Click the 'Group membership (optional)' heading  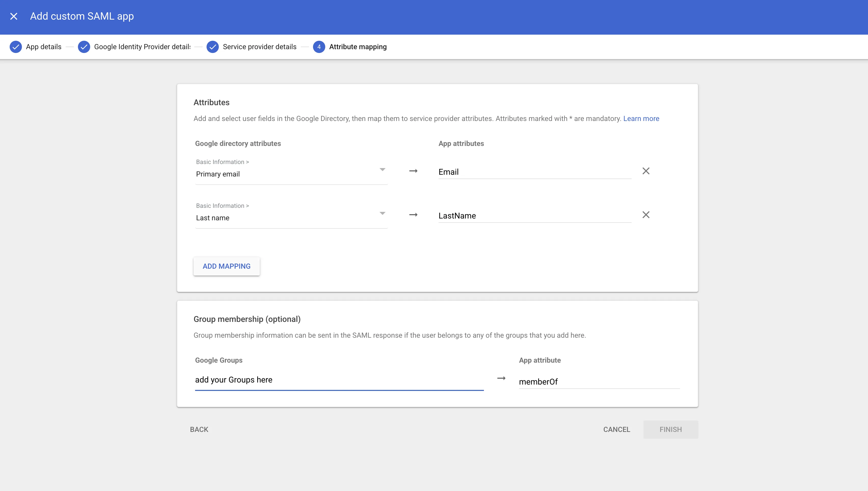(x=247, y=319)
